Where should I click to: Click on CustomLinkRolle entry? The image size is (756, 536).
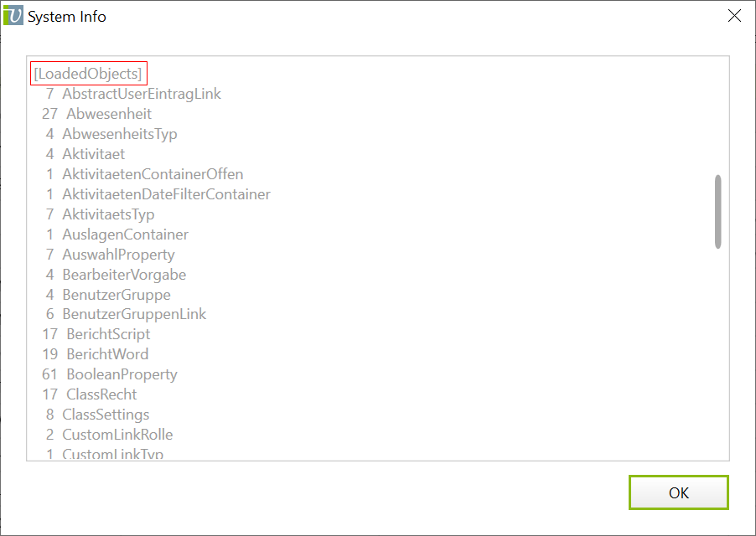point(117,435)
